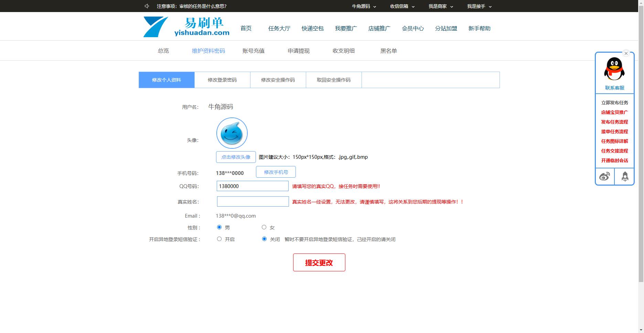Click the blue smiley avatar image
The height and width of the screenshot is (333, 644).
coord(232,133)
